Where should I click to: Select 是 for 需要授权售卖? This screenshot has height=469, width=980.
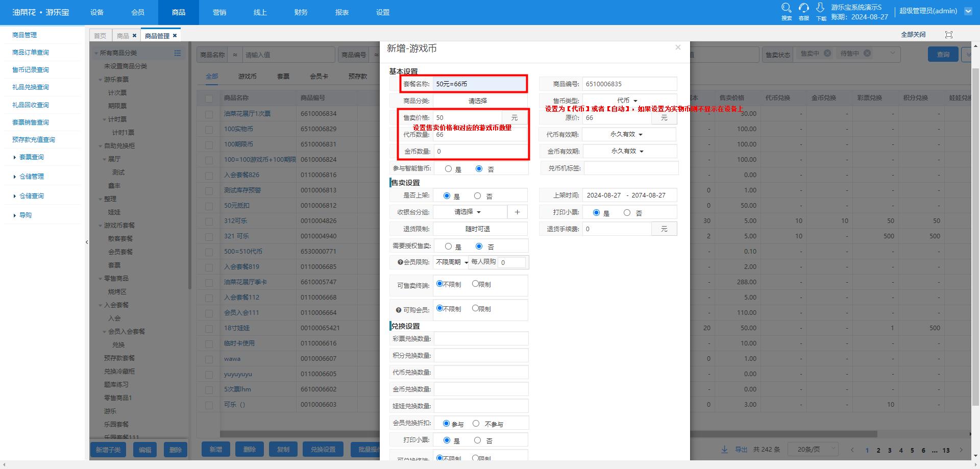pos(448,246)
